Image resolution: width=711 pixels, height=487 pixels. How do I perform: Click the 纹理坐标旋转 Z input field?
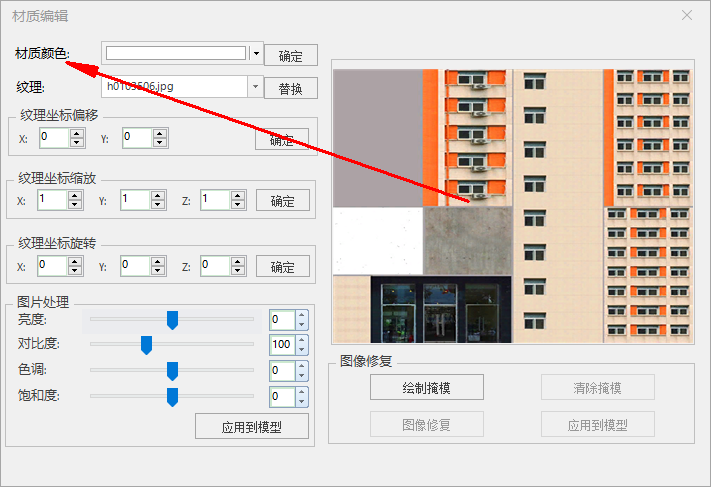coord(215,266)
